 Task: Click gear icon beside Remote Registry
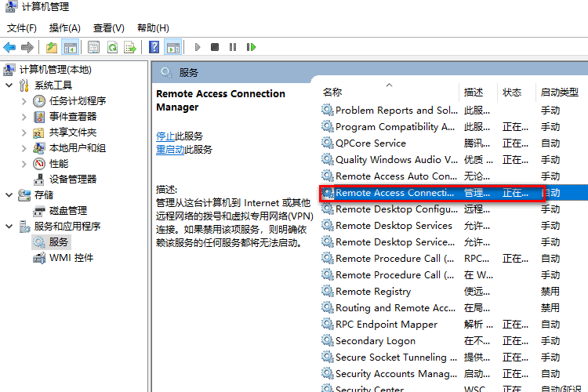[328, 291]
